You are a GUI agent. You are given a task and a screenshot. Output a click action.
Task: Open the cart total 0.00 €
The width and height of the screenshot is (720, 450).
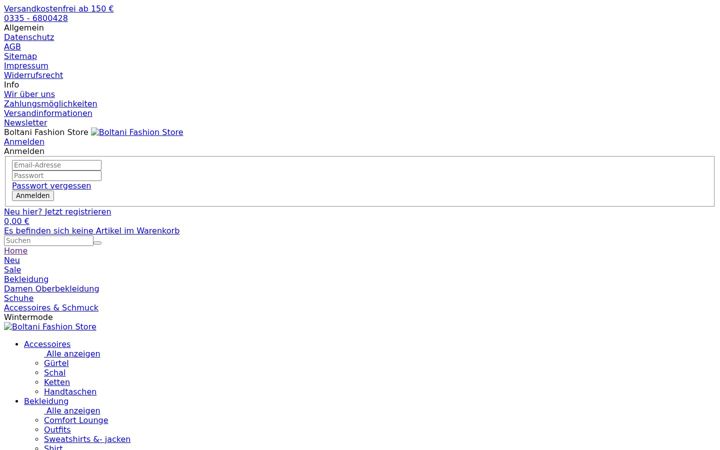click(17, 221)
